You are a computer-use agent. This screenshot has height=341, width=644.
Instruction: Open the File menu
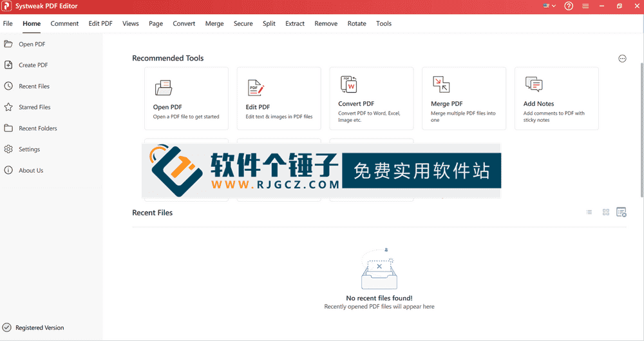[8, 23]
